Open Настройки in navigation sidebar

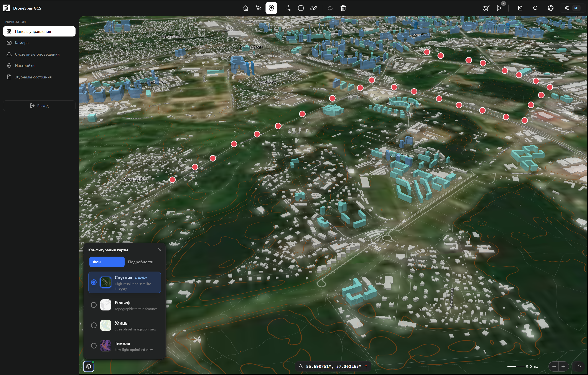[25, 66]
